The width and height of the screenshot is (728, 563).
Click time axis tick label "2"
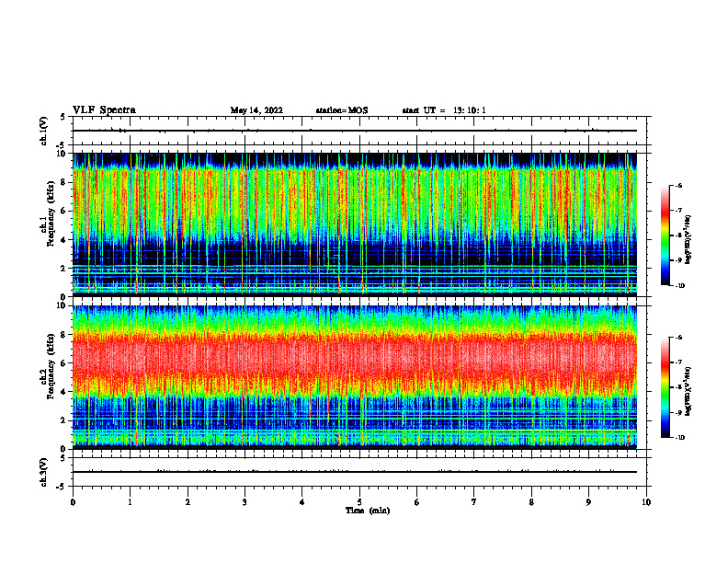coord(188,502)
